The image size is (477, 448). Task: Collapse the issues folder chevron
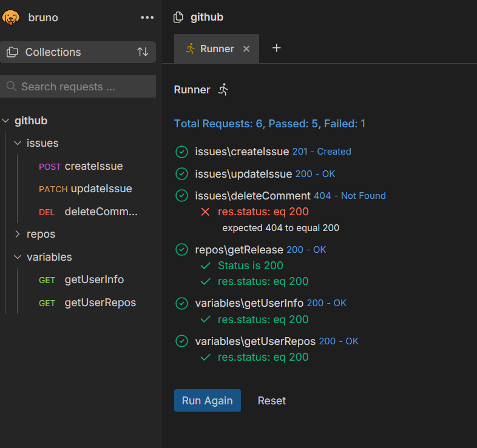[x=18, y=143]
